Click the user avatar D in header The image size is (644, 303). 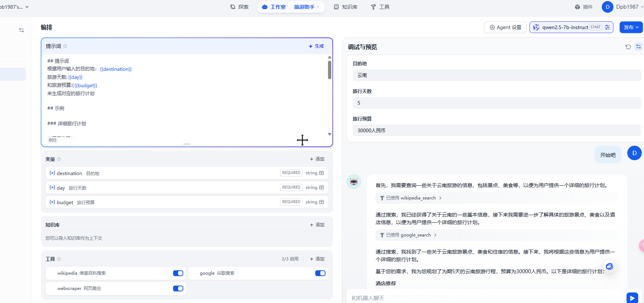[607, 7]
